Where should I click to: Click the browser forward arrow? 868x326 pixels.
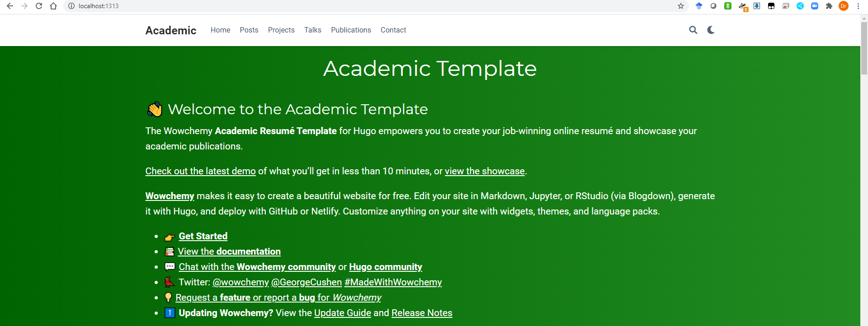24,6
